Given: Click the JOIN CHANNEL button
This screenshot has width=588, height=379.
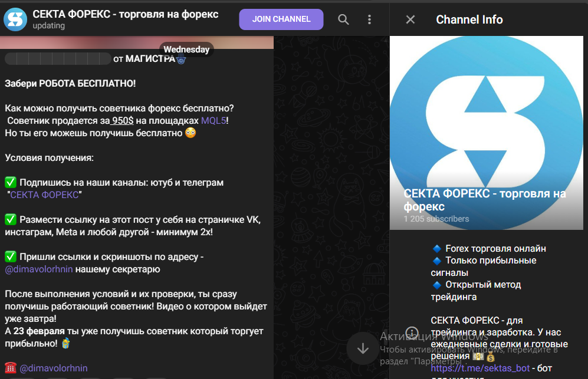Looking at the screenshot, I should point(281,19).
